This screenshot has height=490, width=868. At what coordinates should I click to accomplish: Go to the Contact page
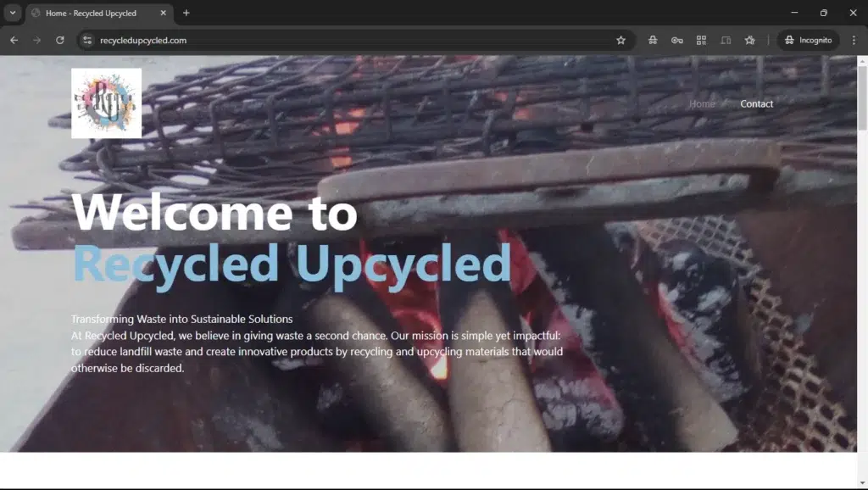756,104
